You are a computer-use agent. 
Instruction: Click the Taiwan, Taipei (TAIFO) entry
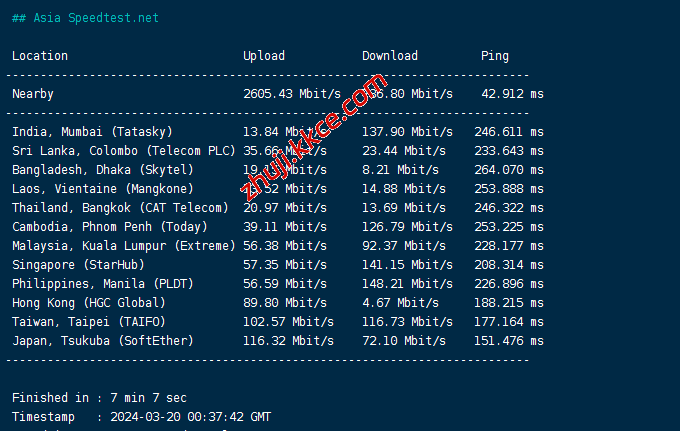click(x=89, y=322)
